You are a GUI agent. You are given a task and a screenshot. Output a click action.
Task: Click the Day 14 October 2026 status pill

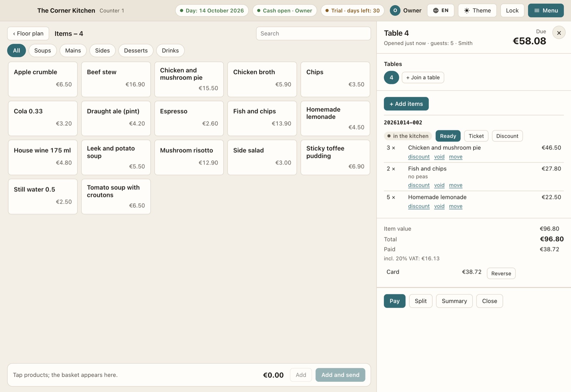pos(212,10)
